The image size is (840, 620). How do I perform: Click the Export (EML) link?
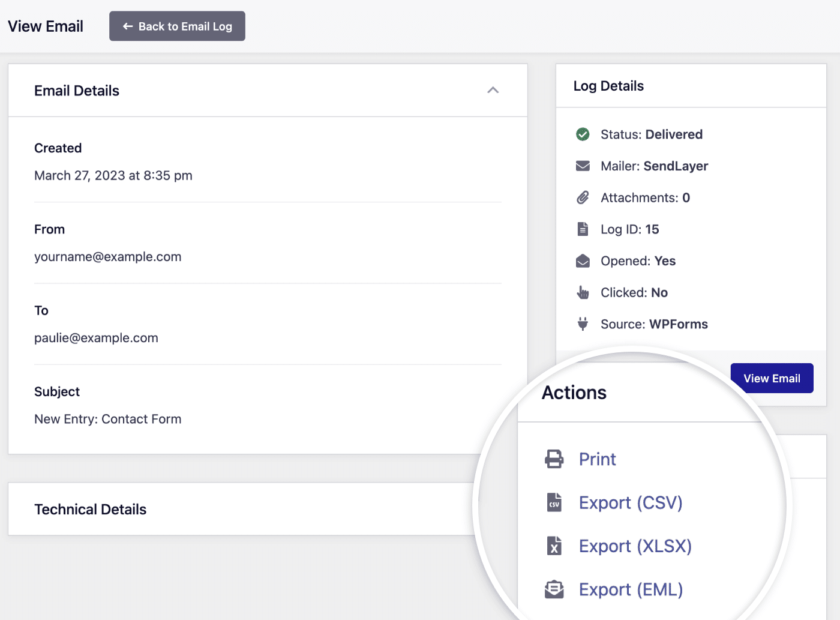[631, 589]
